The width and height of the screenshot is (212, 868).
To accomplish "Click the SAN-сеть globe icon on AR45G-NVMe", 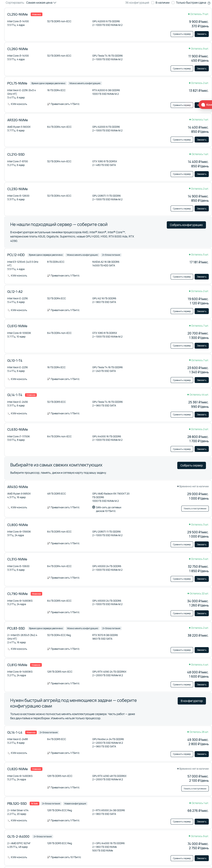I will tap(93, 507).
